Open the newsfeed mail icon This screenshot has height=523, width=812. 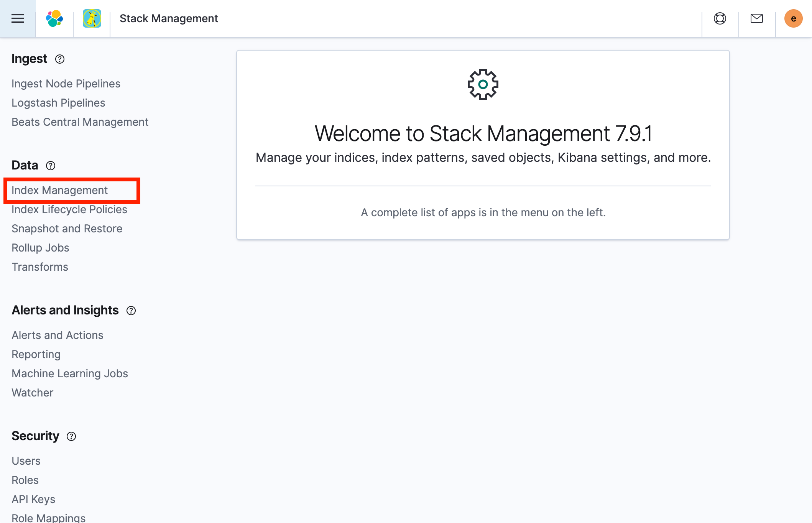[x=757, y=18]
